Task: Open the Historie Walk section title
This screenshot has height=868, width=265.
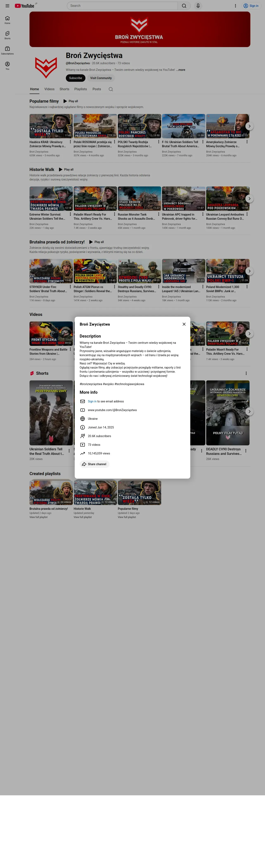Action: (x=42, y=170)
